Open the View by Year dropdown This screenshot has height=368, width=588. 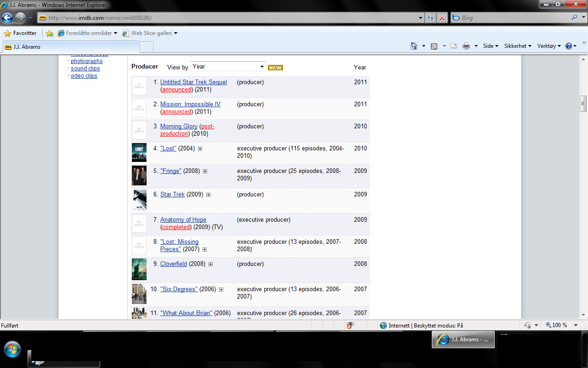228,67
